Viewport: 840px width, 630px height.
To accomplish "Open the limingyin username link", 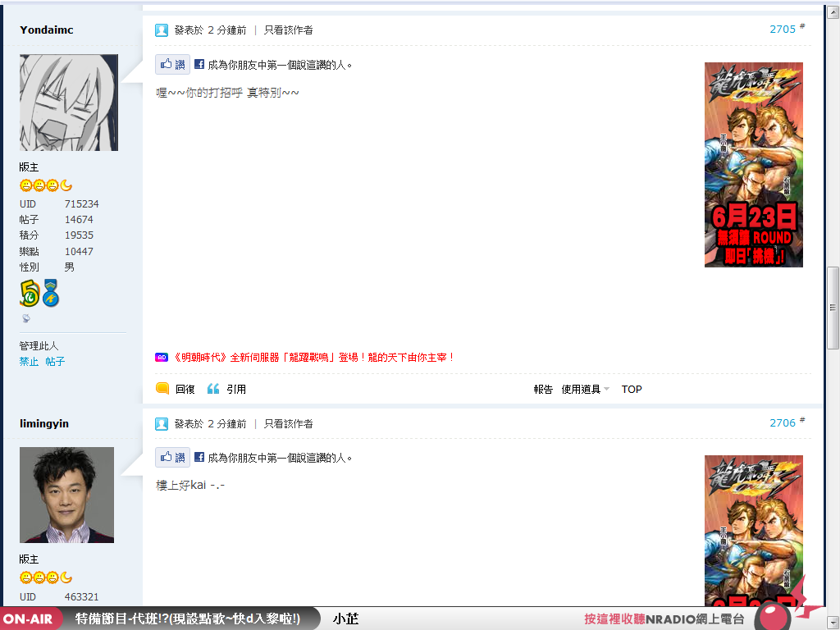I will click(44, 424).
